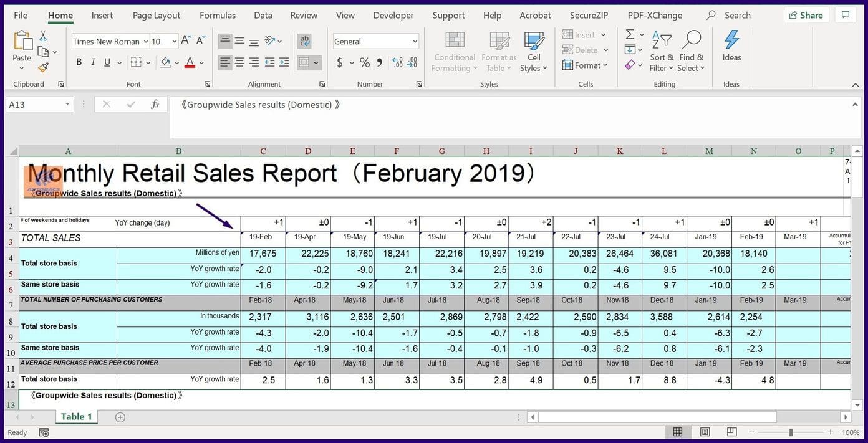Add a new sheet with plus icon
This screenshot has width=868, height=443.
coord(120,417)
